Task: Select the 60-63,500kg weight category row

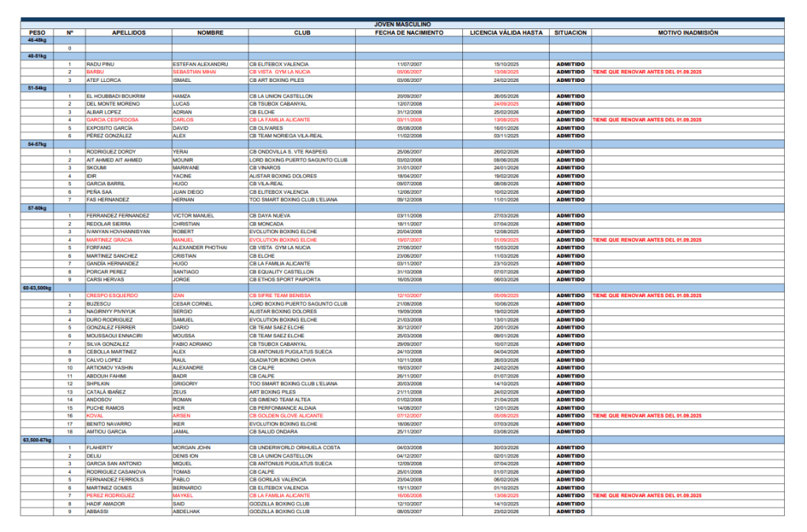Action: (39, 288)
